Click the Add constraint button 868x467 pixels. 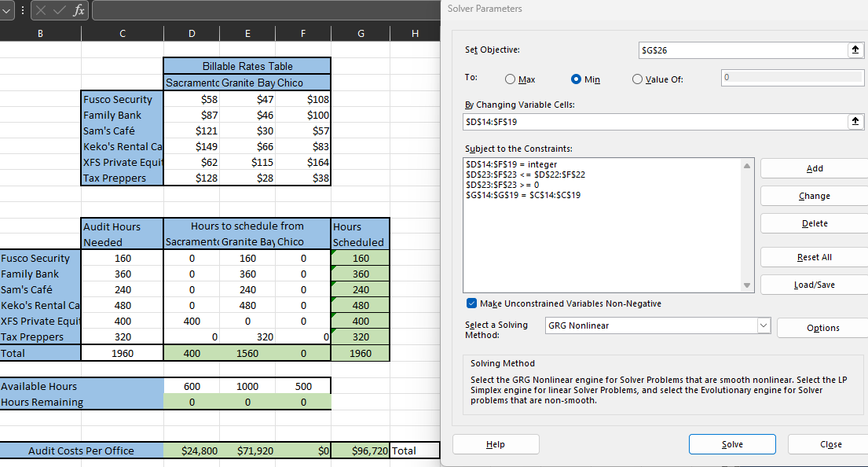tap(815, 168)
